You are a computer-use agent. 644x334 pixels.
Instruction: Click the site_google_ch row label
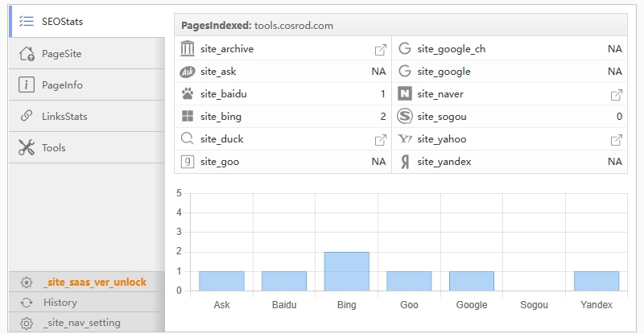[451, 49]
